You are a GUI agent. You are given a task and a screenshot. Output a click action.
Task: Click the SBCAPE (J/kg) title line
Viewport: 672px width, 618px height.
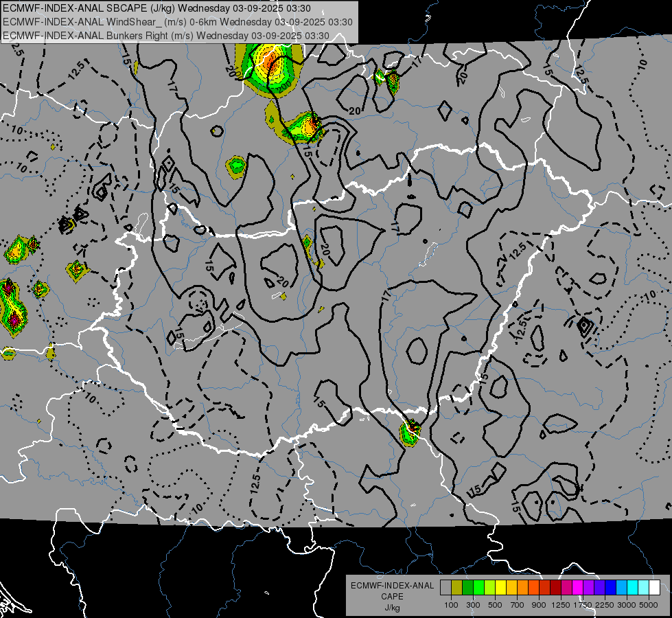157,8
